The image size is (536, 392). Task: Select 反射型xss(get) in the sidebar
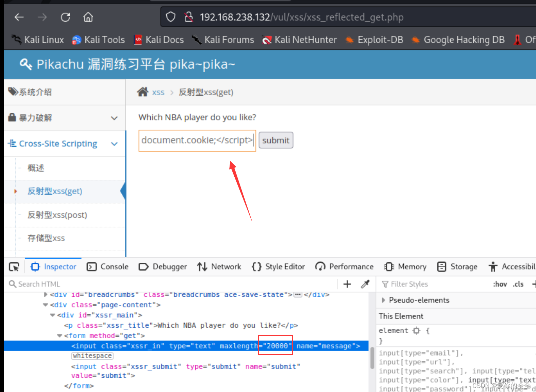(55, 191)
